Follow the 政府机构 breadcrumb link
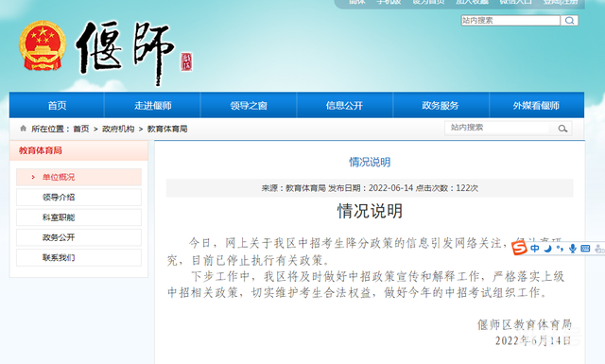This screenshot has width=605, height=364. [x=118, y=129]
